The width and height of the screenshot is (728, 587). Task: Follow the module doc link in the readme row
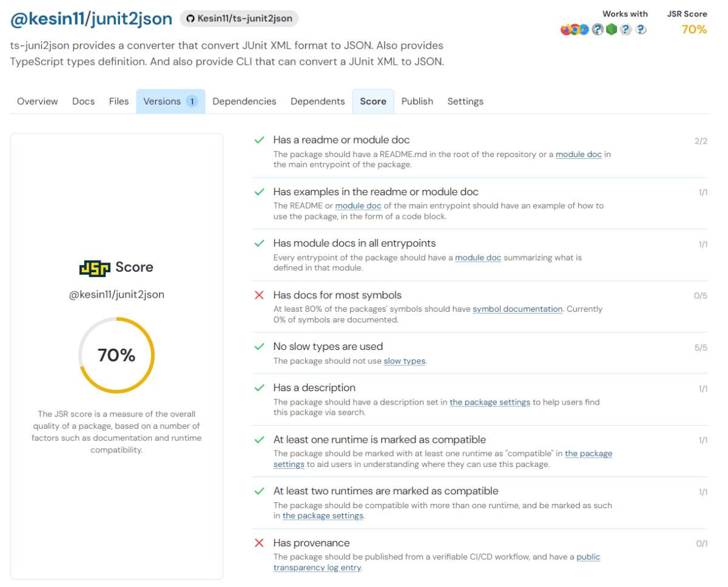pyautogui.click(x=579, y=154)
